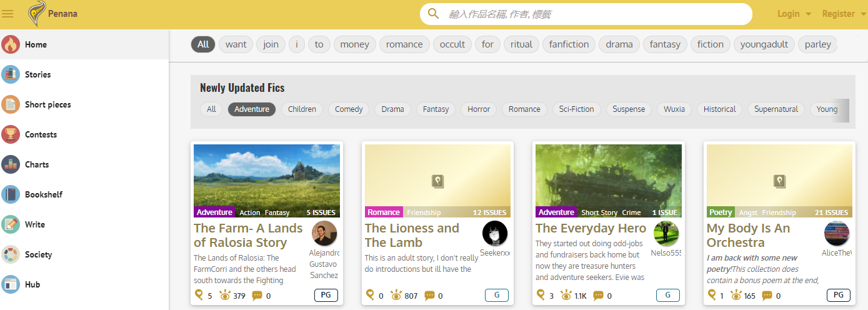Open Nelso55 author avatar
Screen dimensions: 868x310
(666, 233)
